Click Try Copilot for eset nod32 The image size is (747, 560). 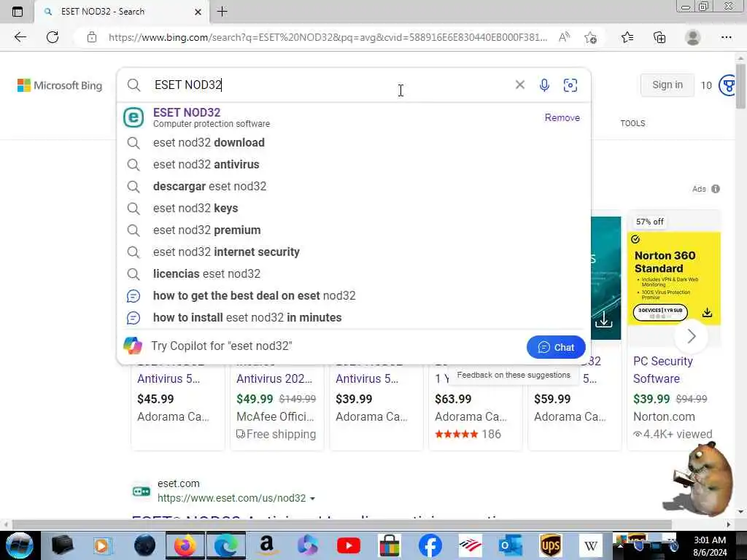pyautogui.click(x=221, y=346)
